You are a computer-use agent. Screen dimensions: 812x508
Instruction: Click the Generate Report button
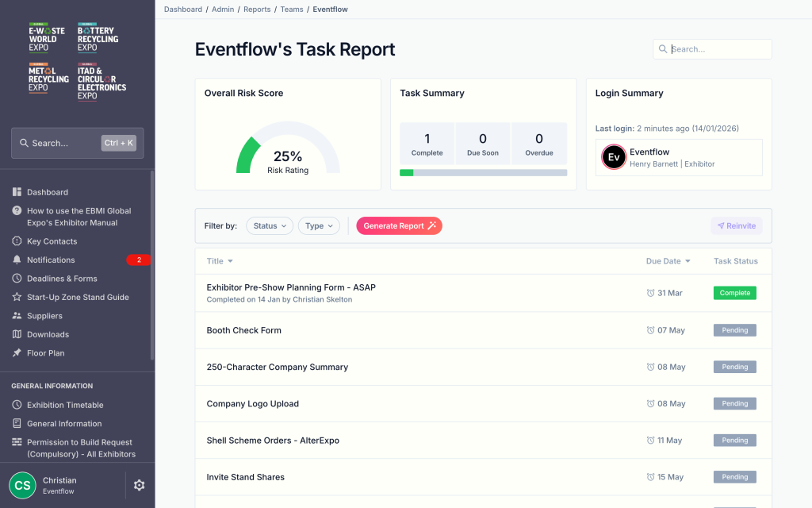coord(399,226)
